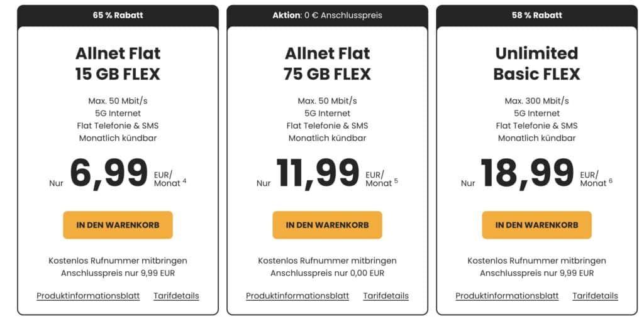Select the Allnet Flat 15 GB FLEX heading

118,63
